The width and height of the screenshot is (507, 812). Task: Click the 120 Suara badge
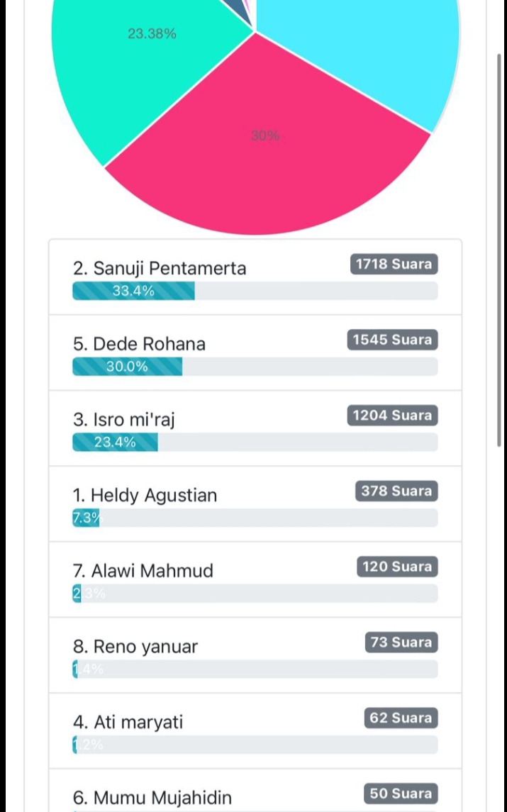[x=397, y=567]
